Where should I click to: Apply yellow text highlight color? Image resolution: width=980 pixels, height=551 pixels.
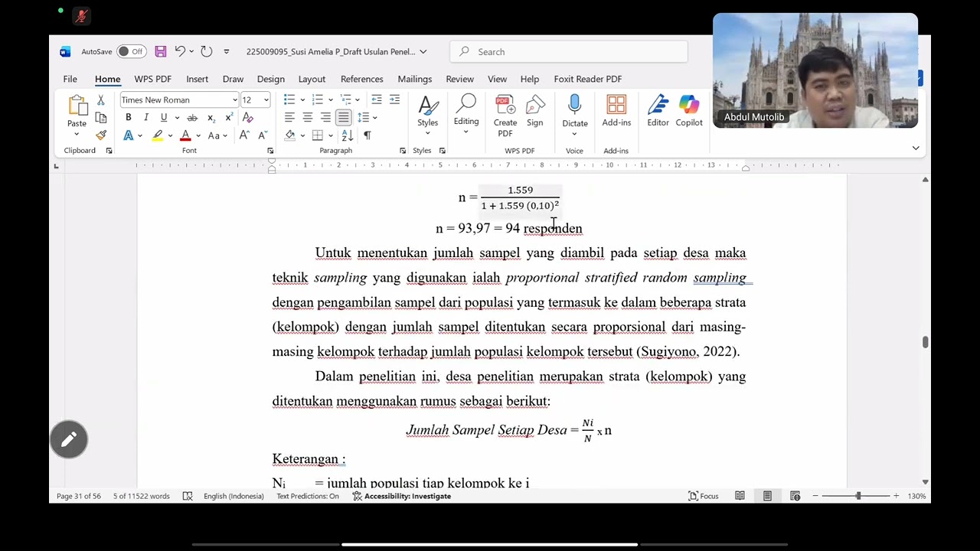pyautogui.click(x=157, y=135)
